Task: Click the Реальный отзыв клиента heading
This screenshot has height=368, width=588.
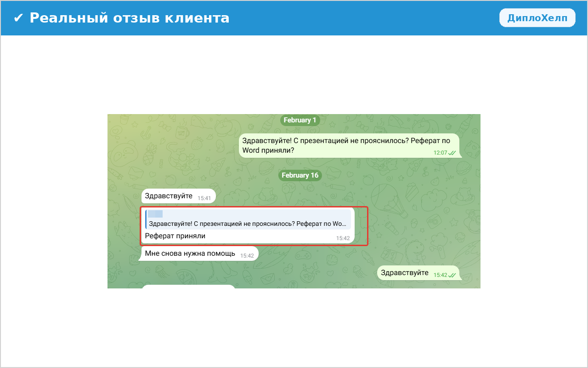Action: (x=129, y=18)
